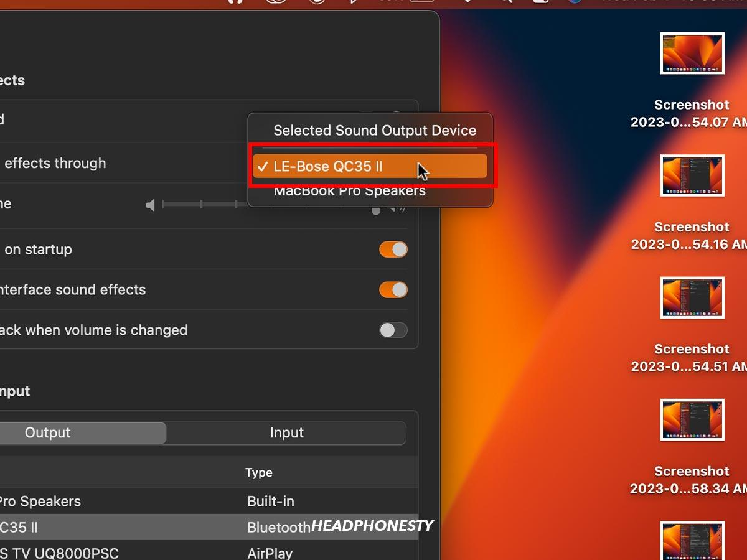Adjust the alert volume slider knob

[375, 209]
